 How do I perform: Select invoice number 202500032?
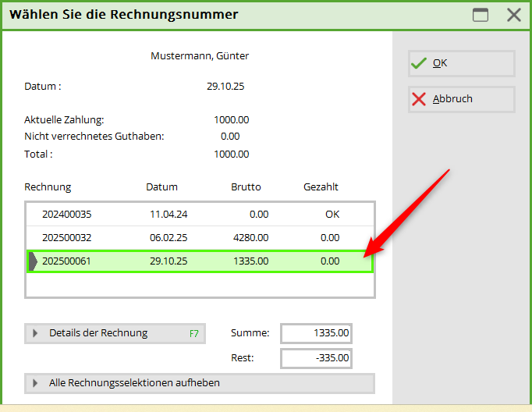(67, 237)
